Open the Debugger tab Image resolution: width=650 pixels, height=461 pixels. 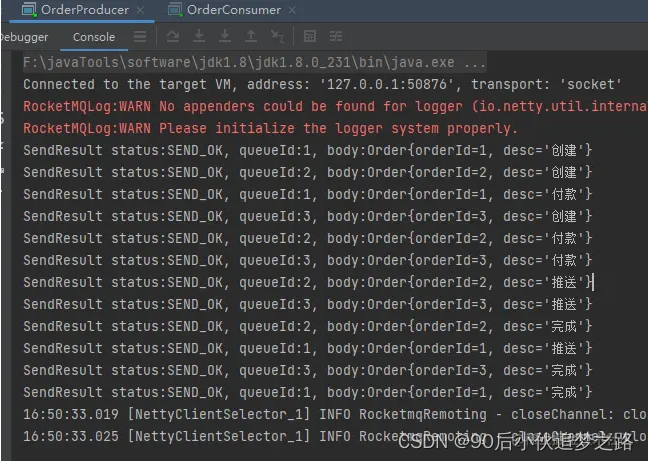pyautogui.click(x=24, y=37)
